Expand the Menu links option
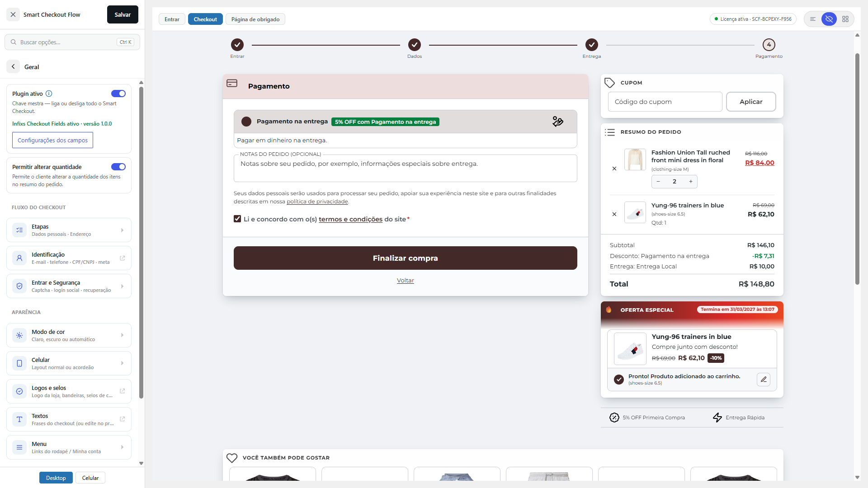 (69, 447)
